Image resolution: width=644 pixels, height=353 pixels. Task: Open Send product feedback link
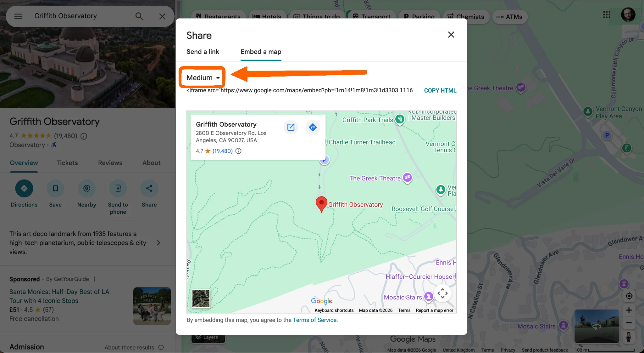click(x=545, y=350)
